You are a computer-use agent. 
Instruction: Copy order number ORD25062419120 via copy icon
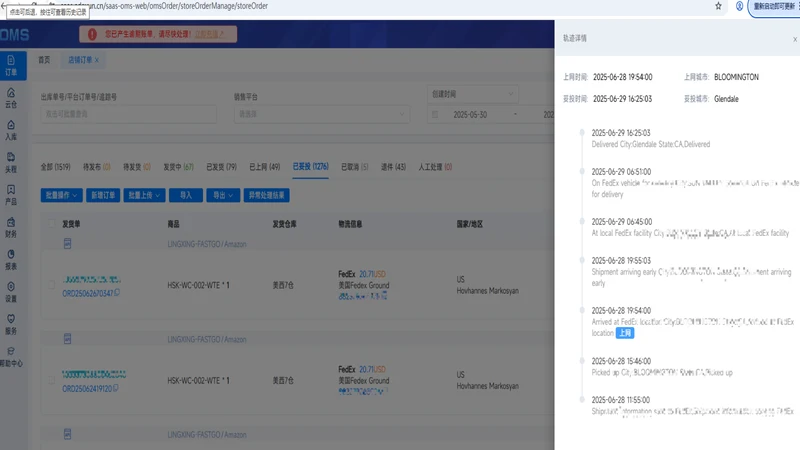115,388
